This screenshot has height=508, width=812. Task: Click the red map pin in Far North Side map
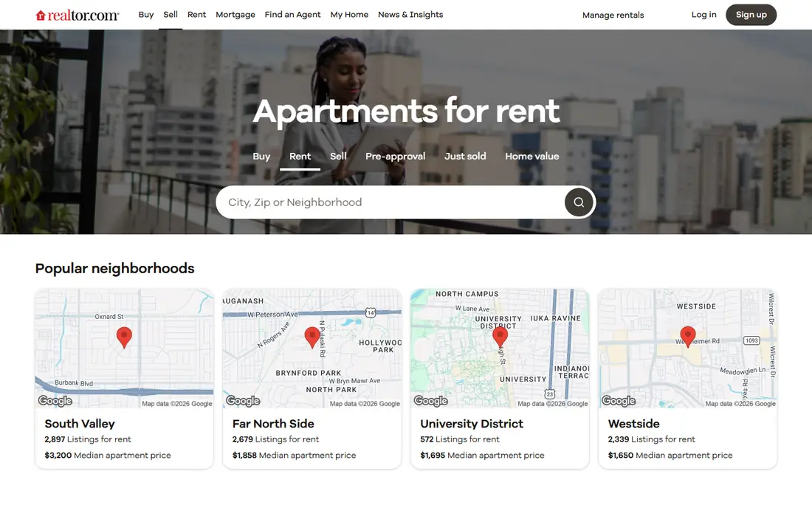pyautogui.click(x=312, y=337)
